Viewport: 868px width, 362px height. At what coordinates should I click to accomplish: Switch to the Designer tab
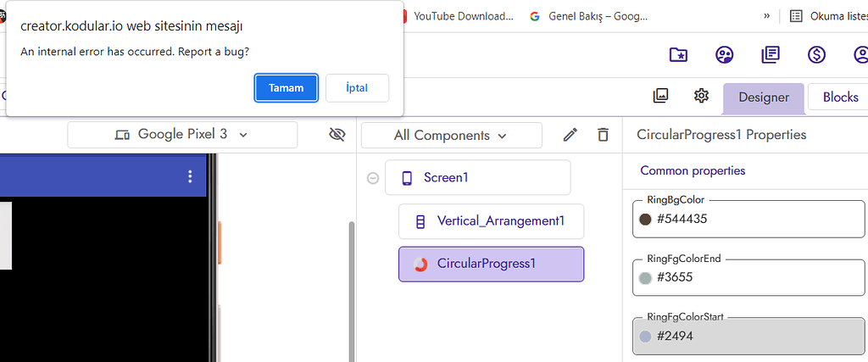click(764, 97)
